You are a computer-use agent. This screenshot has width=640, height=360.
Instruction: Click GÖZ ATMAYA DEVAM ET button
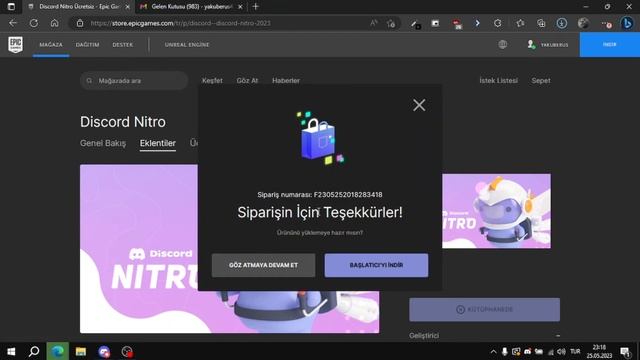(263, 265)
